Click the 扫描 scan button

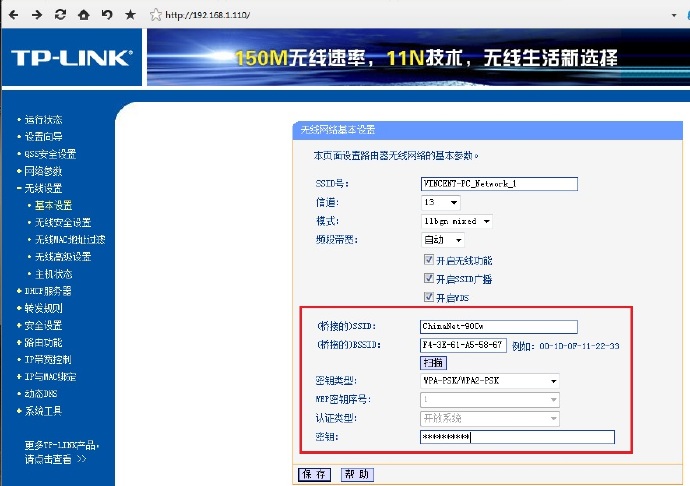tap(433, 363)
